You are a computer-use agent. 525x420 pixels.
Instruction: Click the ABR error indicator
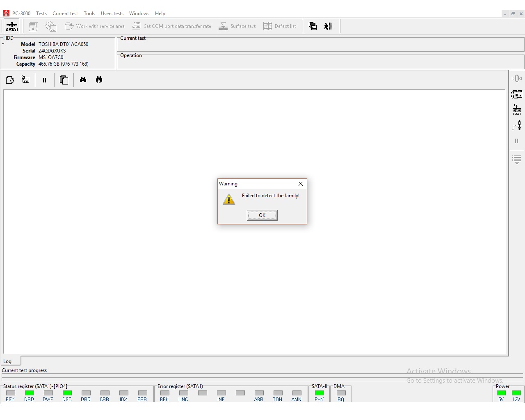(259, 396)
